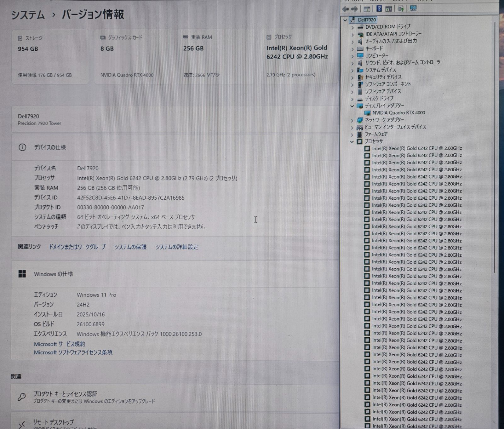Open Help via the blue question mark icon
The image size is (504, 429).
(379, 9)
